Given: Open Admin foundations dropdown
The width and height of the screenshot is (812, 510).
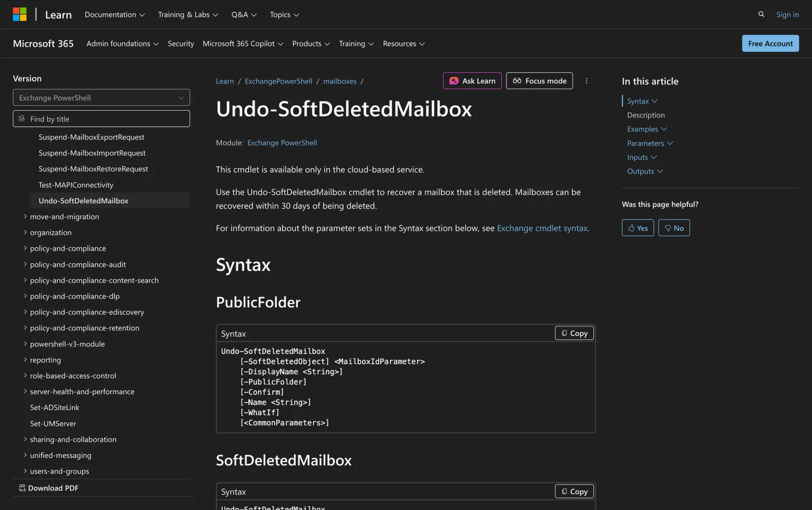Looking at the screenshot, I should pos(122,44).
